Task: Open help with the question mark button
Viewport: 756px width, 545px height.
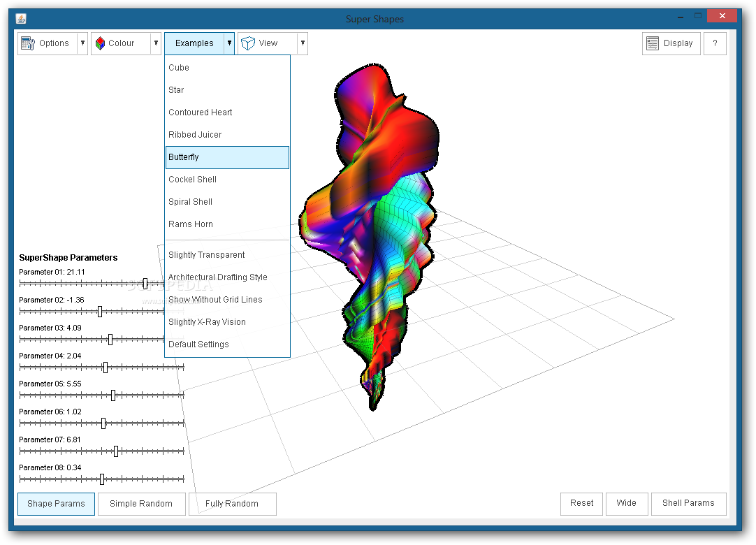Action: pyautogui.click(x=715, y=43)
